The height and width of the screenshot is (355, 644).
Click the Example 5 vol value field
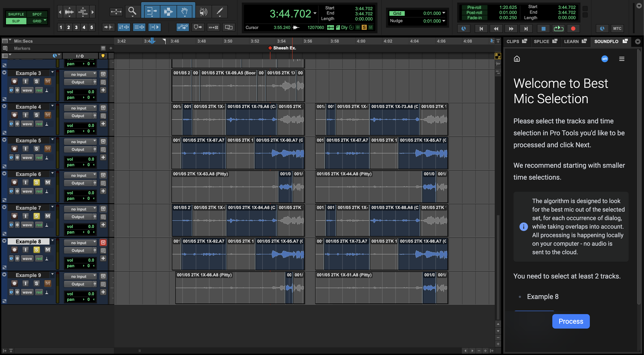80,159
